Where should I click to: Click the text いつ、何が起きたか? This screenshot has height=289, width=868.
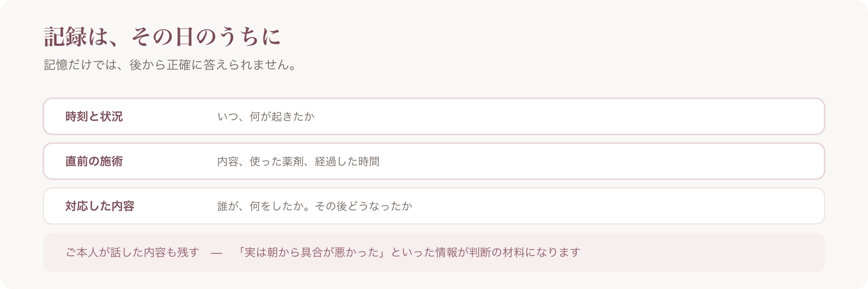coord(266,117)
